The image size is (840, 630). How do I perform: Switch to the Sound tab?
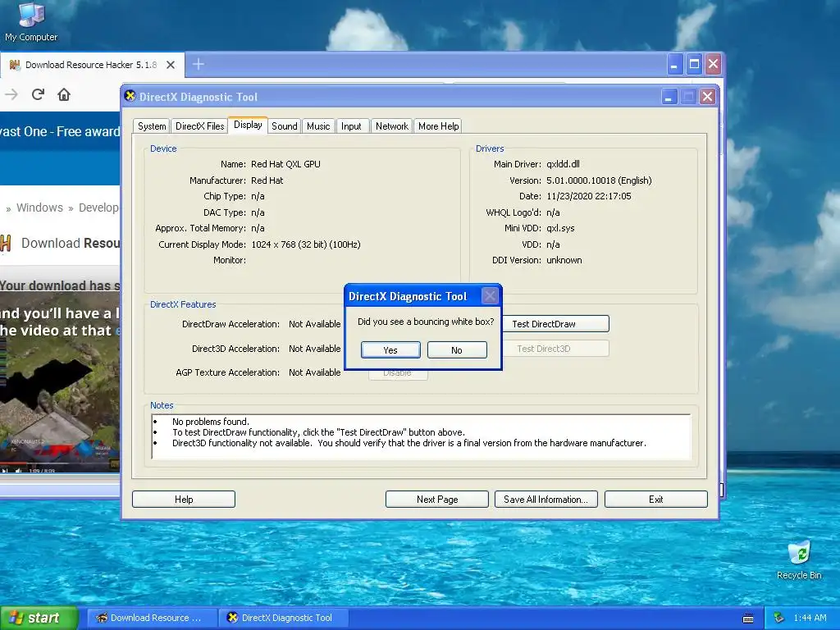[x=284, y=126]
